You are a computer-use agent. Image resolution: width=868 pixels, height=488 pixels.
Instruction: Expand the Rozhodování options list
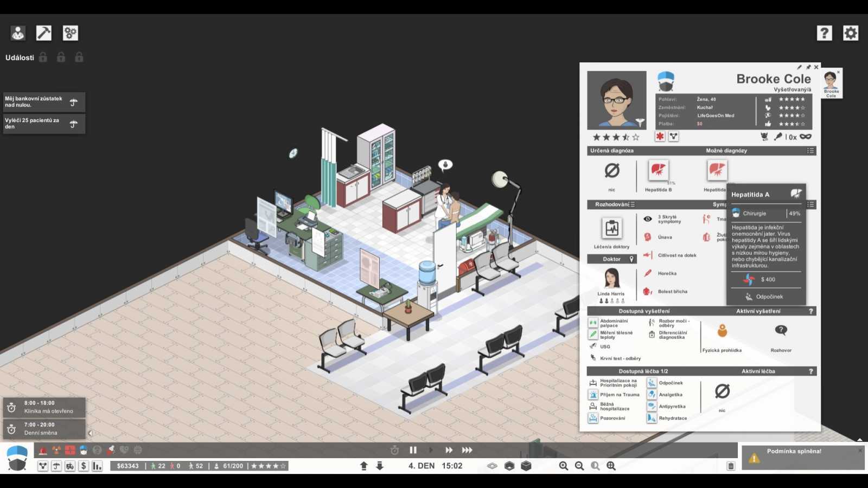pos(633,204)
